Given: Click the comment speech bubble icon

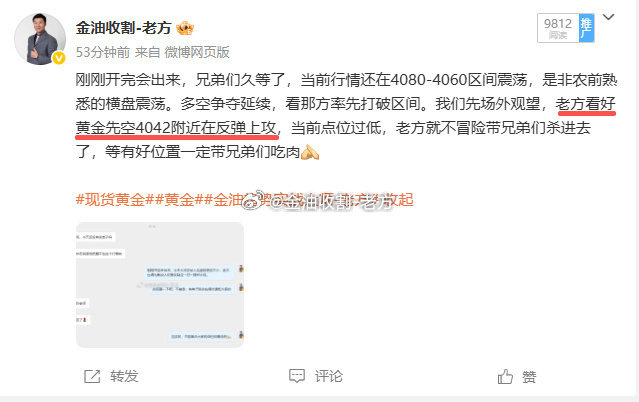Looking at the screenshot, I should tap(297, 376).
